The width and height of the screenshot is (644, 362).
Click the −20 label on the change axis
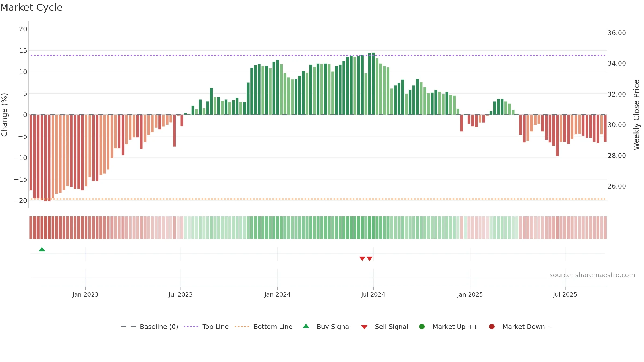pos(21,201)
